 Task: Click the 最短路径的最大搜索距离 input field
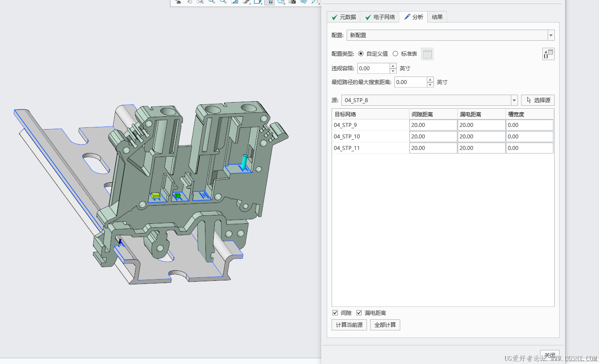tap(411, 82)
